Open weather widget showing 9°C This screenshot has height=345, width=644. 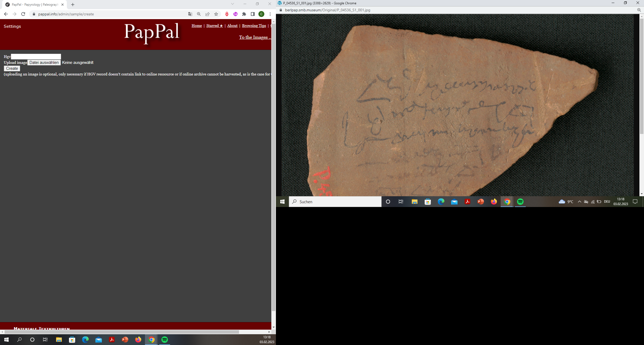(566, 202)
